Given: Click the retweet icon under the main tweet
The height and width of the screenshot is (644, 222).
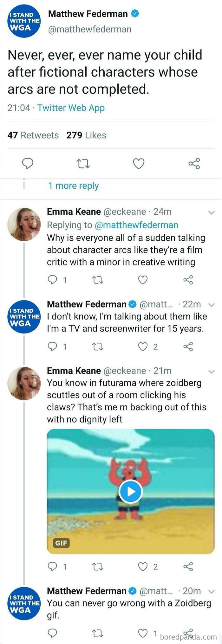Looking at the screenshot, I should (83, 164).
